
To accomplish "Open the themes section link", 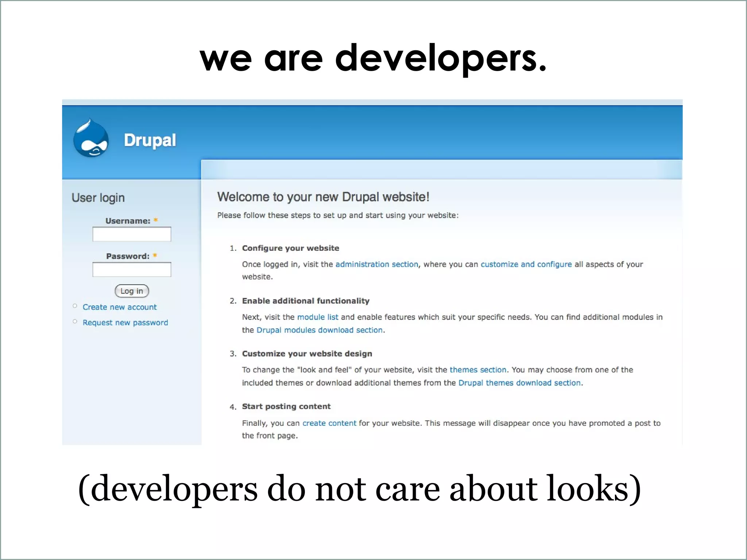I will (478, 370).
